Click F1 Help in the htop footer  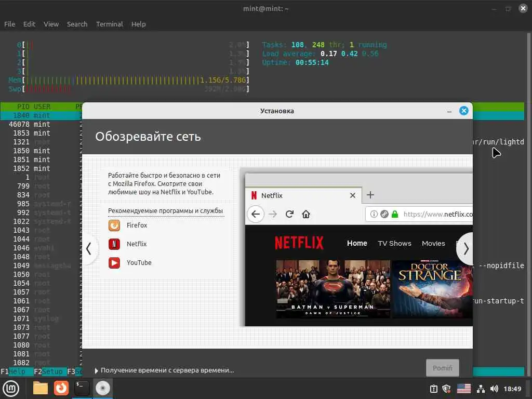tap(17, 371)
